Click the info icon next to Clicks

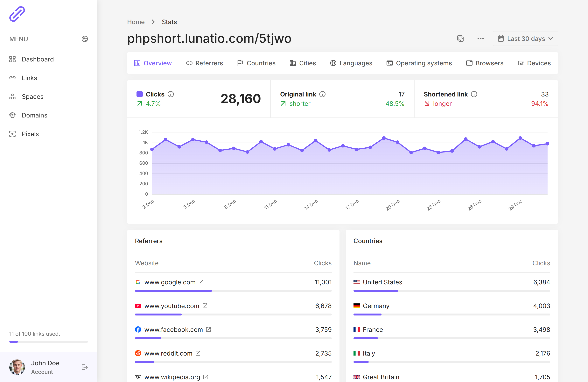coord(171,94)
